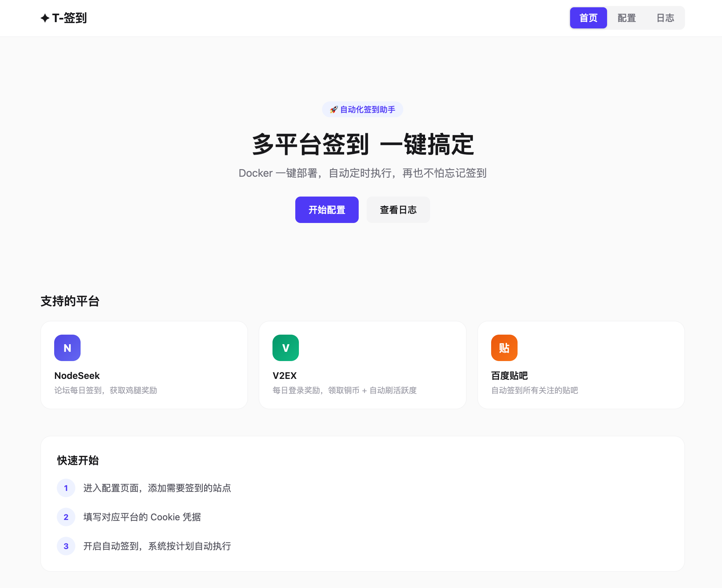Click the step 2 number circle
The image size is (722, 588).
[x=66, y=517]
